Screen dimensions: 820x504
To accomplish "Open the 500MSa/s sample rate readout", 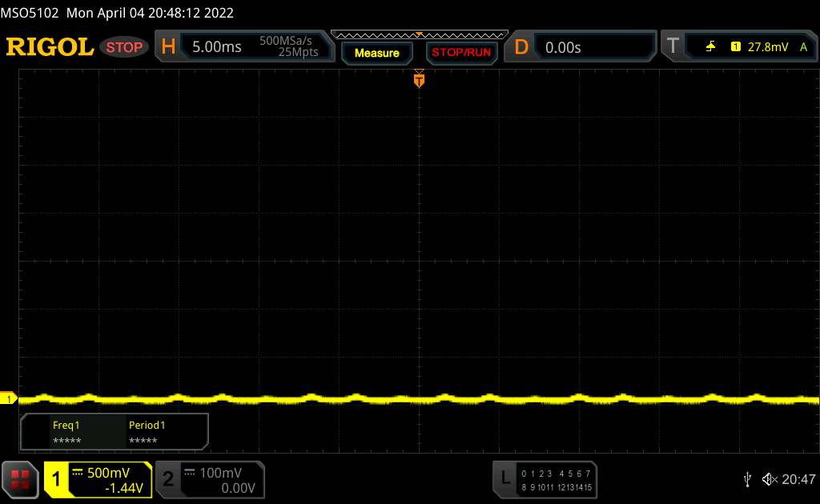I will click(x=286, y=41).
